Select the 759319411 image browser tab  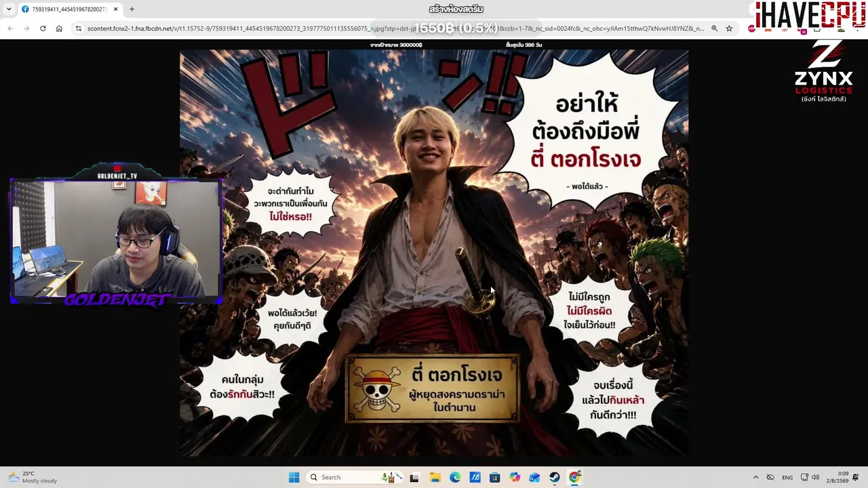coord(69,9)
